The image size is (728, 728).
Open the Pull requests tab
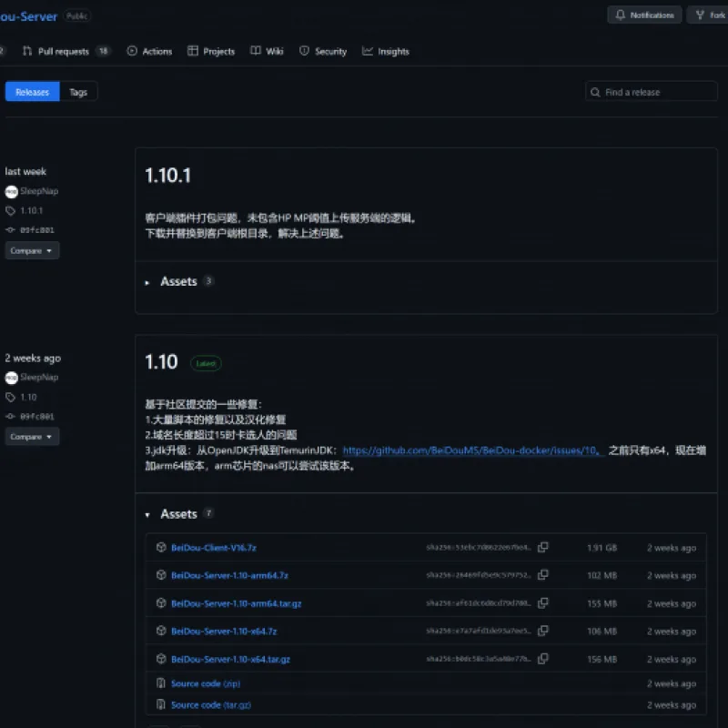(x=66, y=52)
